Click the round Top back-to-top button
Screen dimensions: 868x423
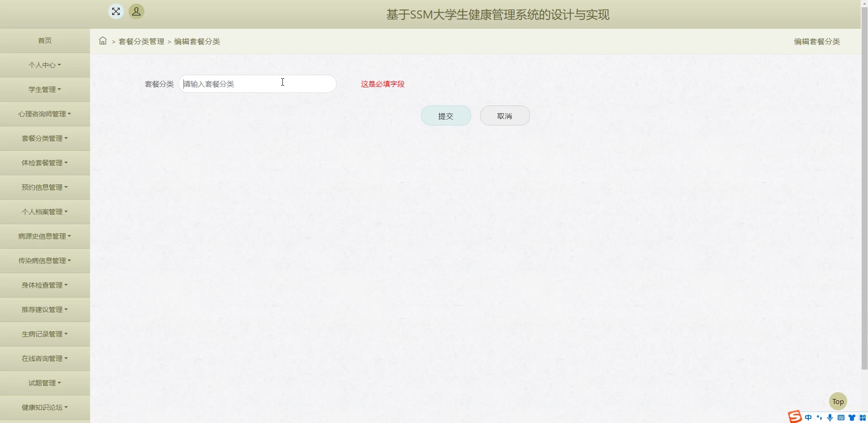coord(838,401)
